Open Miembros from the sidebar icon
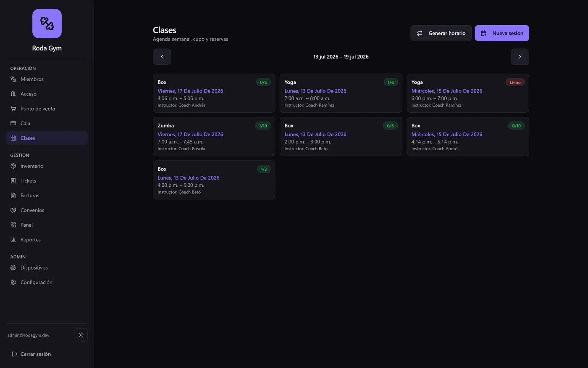The height and width of the screenshot is (368, 588). pyautogui.click(x=13, y=79)
